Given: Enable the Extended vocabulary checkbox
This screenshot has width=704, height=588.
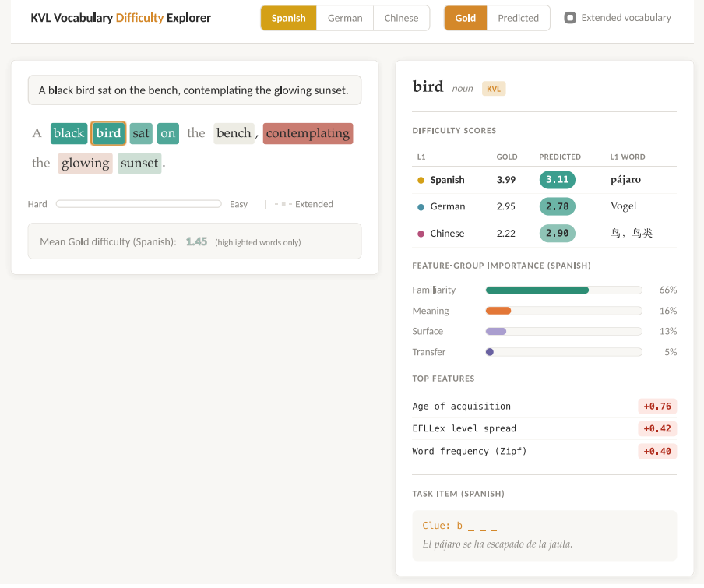Looking at the screenshot, I should pos(570,18).
